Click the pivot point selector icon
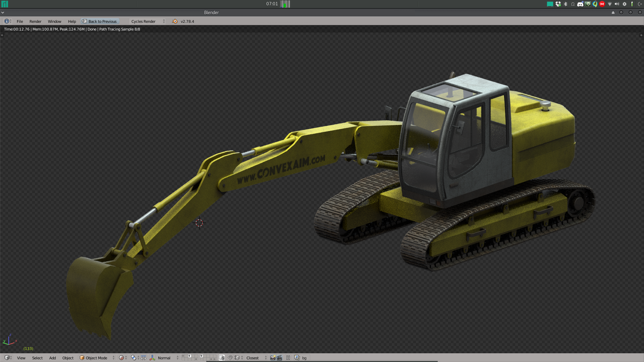The image size is (644, 362). pyautogui.click(x=133, y=358)
